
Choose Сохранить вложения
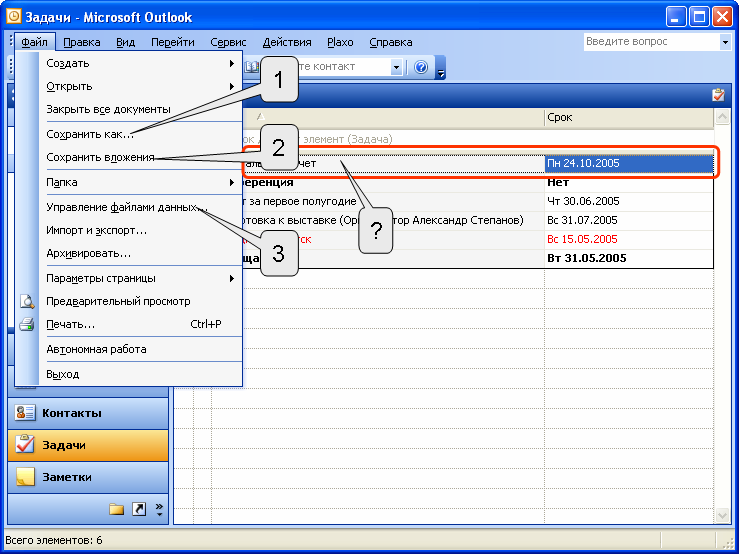(x=140, y=157)
